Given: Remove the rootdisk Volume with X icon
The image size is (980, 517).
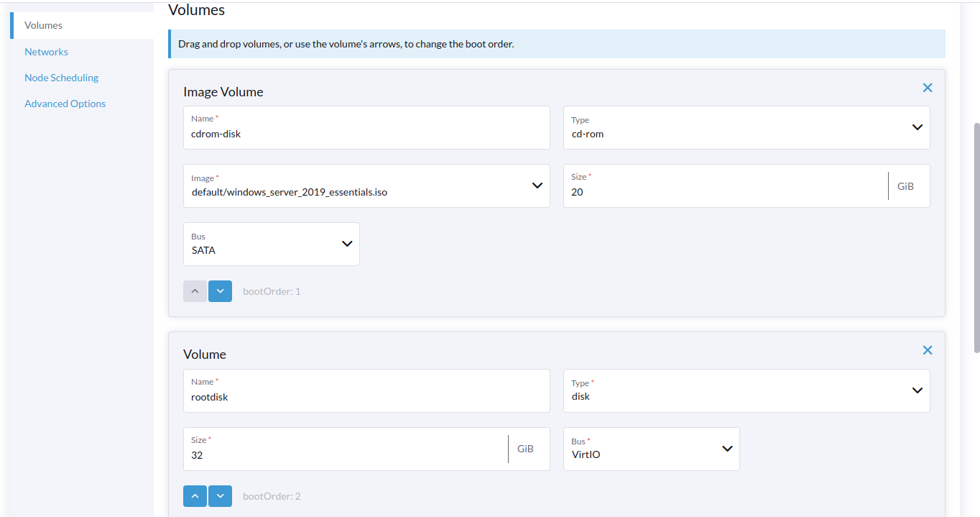Looking at the screenshot, I should click(928, 350).
